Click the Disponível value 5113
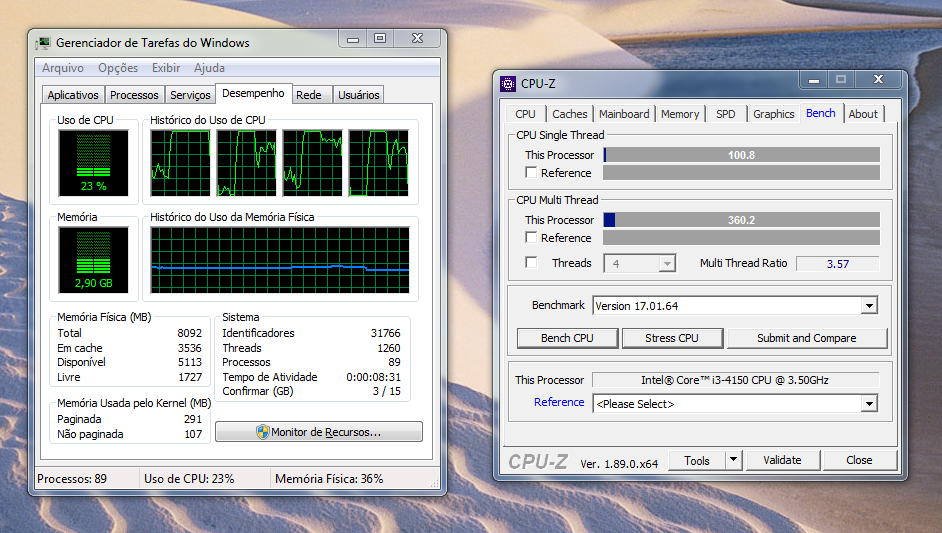Image resolution: width=942 pixels, height=533 pixels. tap(189, 362)
